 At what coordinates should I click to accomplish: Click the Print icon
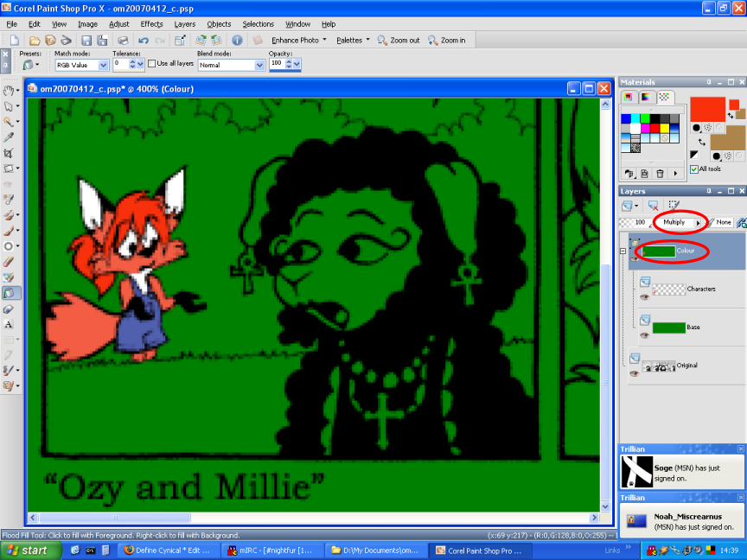tap(123, 41)
